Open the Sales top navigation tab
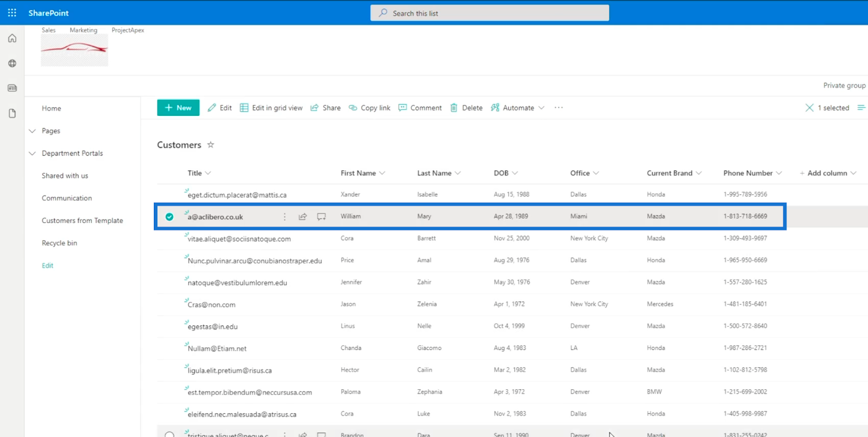The width and height of the screenshot is (868, 437). click(x=48, y=30)
